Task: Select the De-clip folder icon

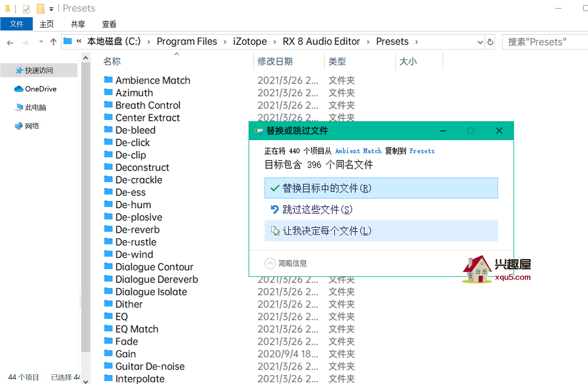Action: click(108, 154)
